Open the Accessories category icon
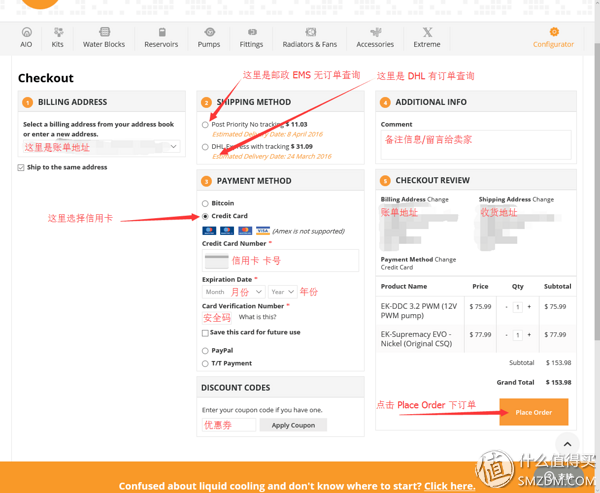600x493 pixels. coord(376,32)
